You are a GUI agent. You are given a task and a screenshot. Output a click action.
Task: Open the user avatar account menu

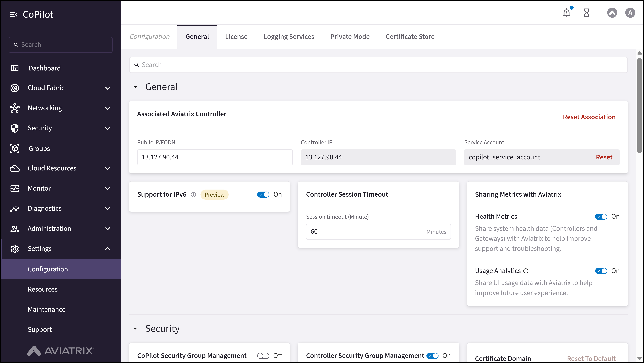630,13
